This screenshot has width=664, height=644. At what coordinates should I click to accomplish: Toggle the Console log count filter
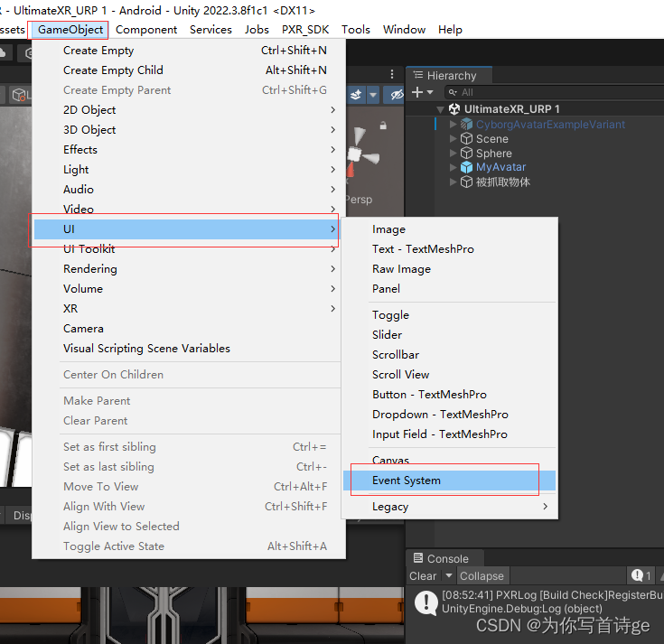pyautogui.click(x=641, y=576)
